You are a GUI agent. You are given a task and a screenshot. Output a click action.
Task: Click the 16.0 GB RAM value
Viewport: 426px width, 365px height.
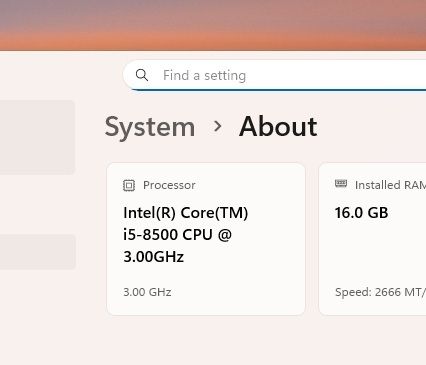[362, 213]
